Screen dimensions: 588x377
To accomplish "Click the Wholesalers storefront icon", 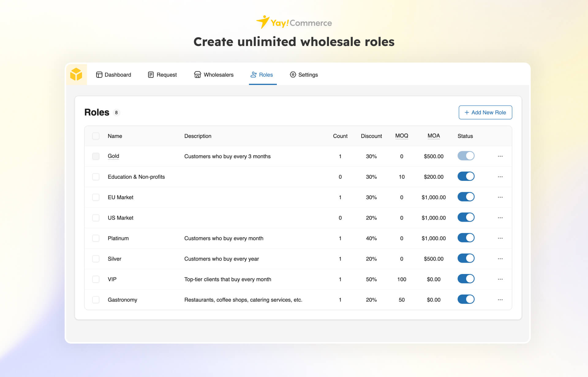I will tap(198, 75).
